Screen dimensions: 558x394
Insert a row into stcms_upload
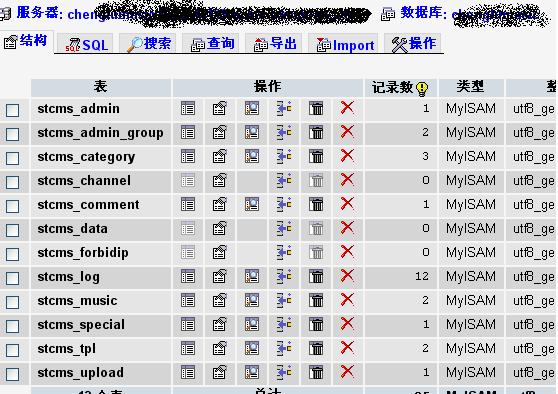click(x=284, y=372)
